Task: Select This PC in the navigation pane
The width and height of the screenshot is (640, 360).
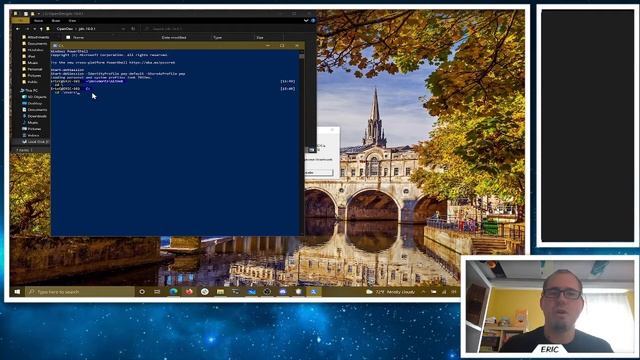Action: pyautogui.click(x=29, y=90)
